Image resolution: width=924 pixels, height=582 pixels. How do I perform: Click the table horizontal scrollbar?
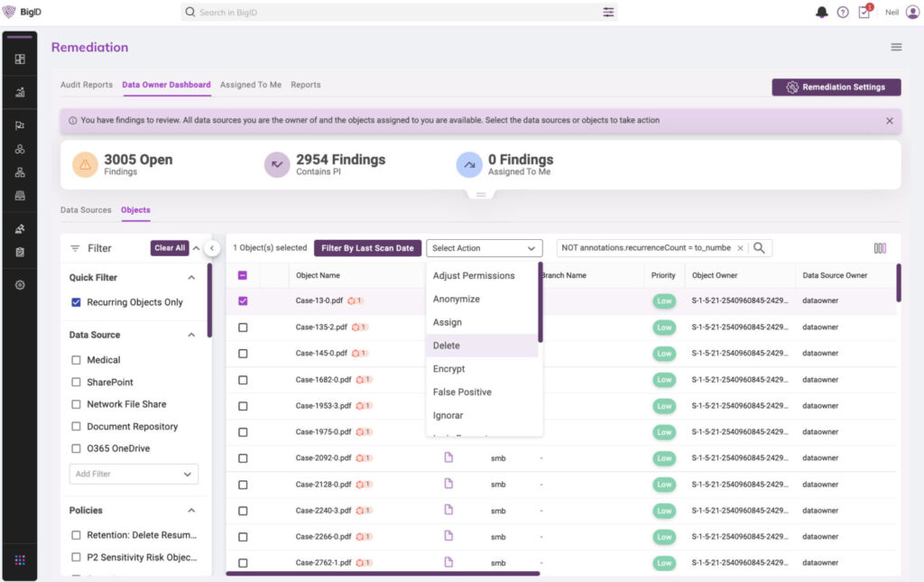point(383,573)
